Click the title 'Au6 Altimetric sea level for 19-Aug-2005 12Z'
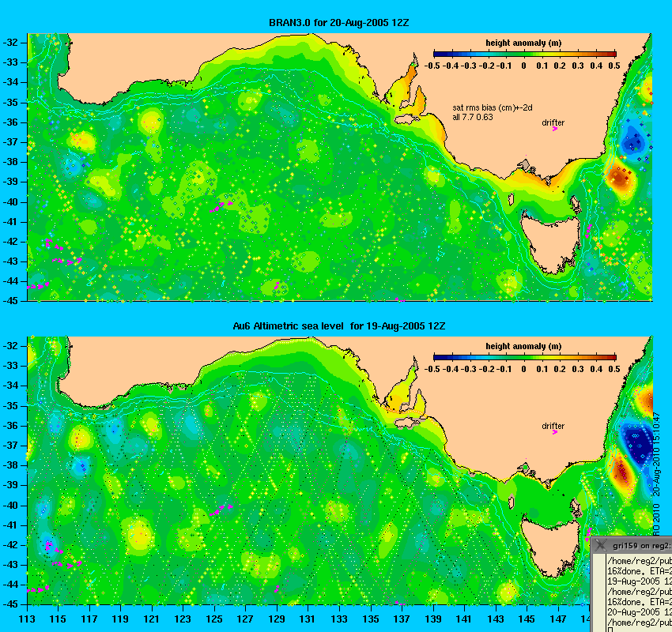This screenshot has width=672, height=632. (x=338, y=326)
